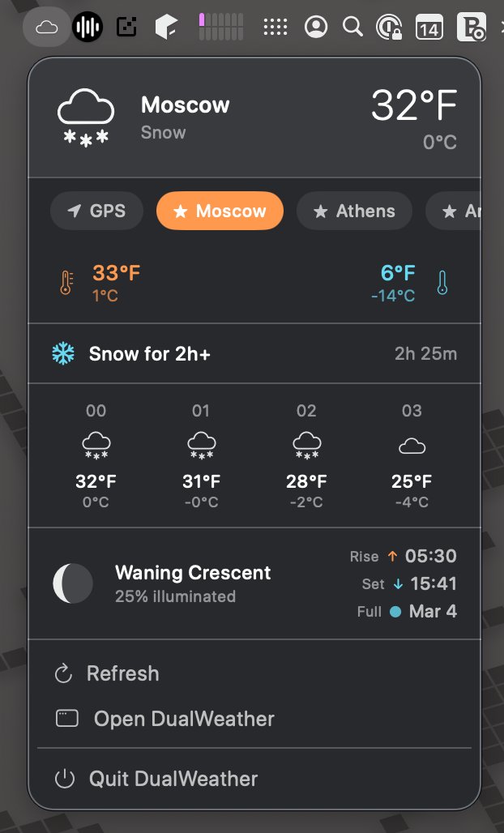Viewport: 504px width, 833px height.
Task: Select the GPS location chip
Action: pos(97,211)
